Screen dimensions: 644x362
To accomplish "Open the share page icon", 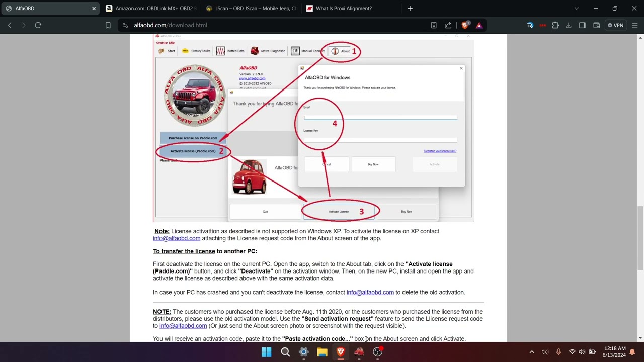I will pyautogui.click(x=448, y=25).
